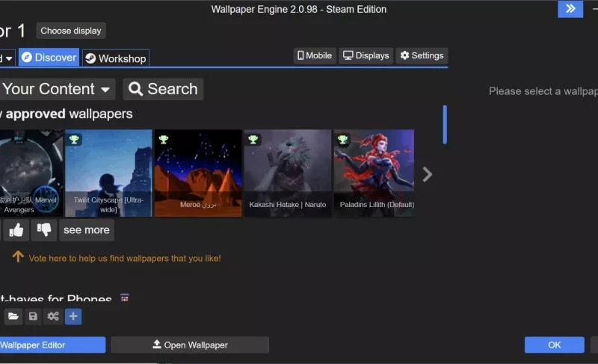Open the playlist folder icon
Image resolution: width=598 pixels, height=364 pixels.
coord(13,316)
